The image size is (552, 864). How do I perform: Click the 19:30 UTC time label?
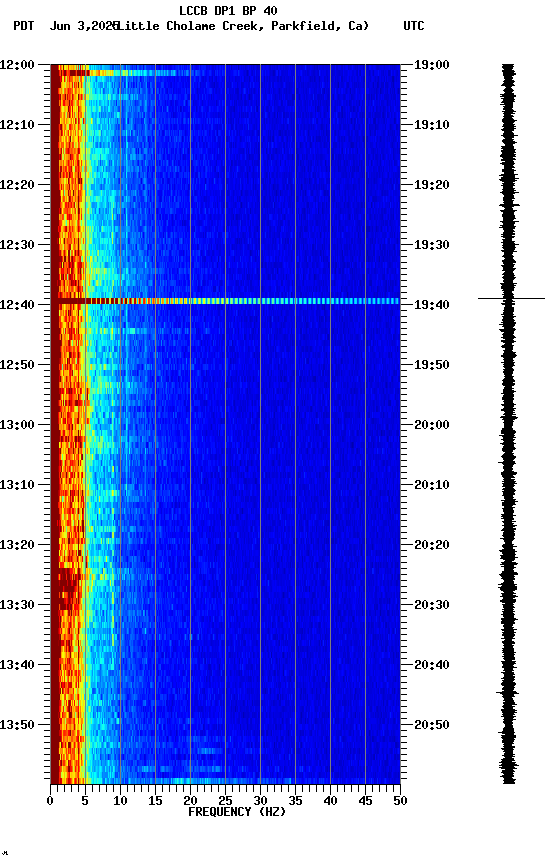(x=432, y=245)
